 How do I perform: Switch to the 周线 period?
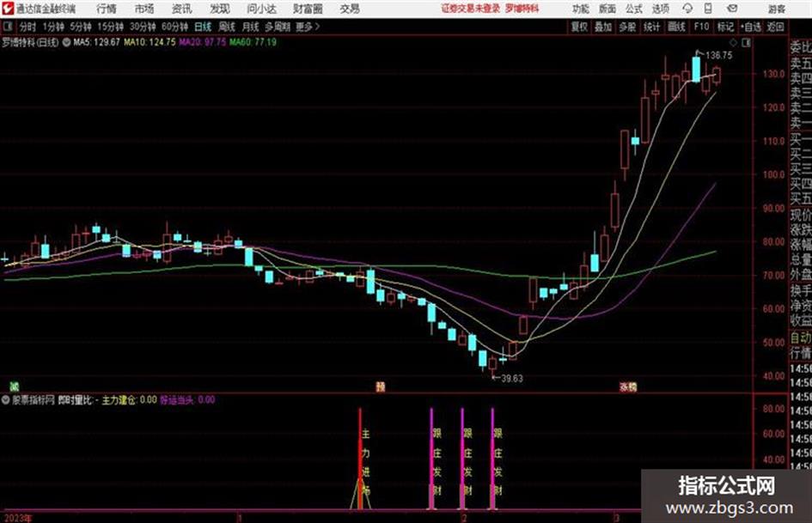pos(226,27)
